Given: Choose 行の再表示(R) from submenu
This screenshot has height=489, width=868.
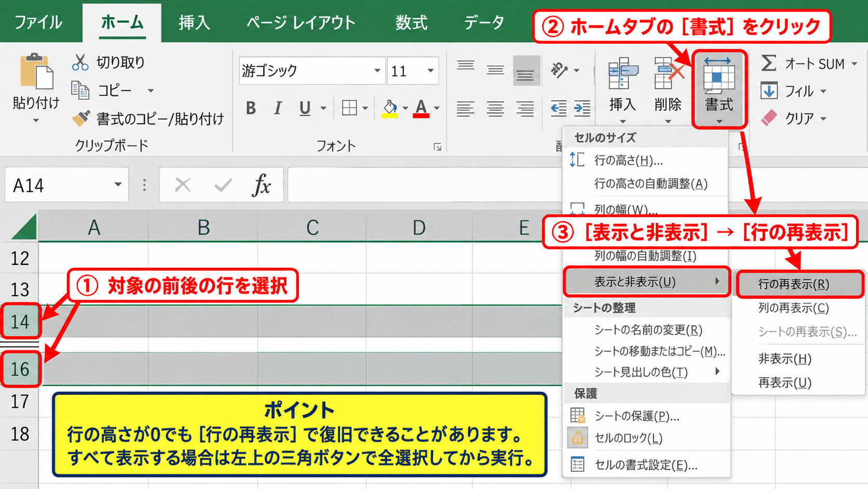Looking at the screenshot, I should (799, 284).
